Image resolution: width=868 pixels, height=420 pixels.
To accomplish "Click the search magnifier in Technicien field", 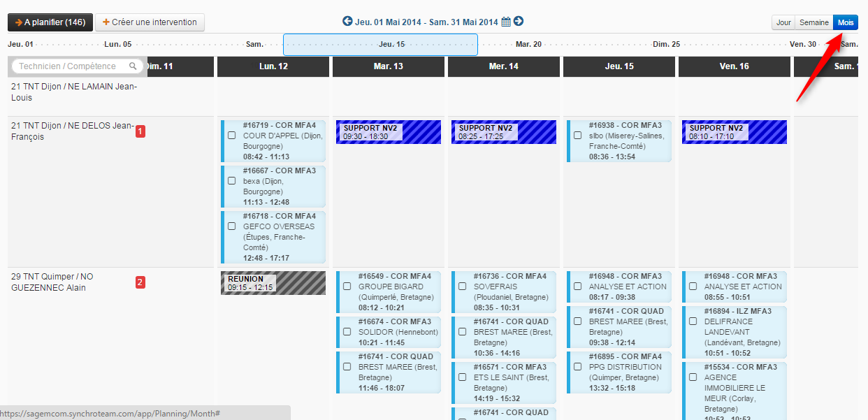I will coord(133,66).
